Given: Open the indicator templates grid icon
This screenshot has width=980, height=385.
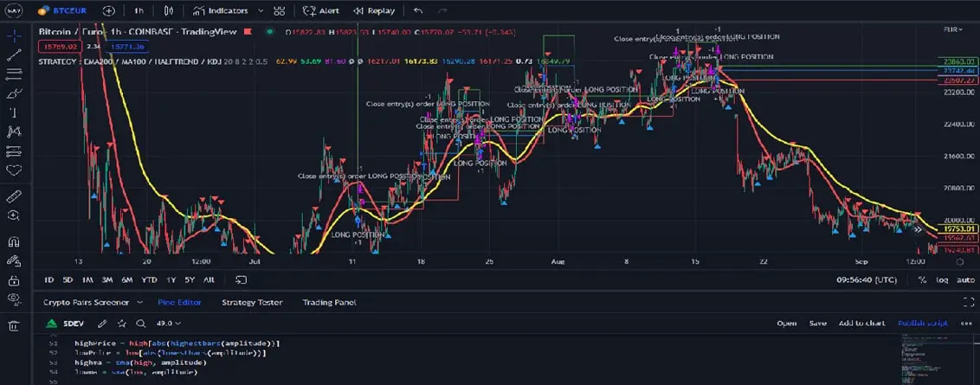Looking at the screenshot, I should 278,11.
